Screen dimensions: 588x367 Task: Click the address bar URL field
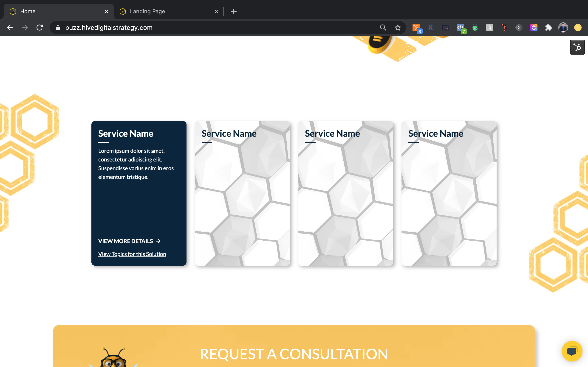pyautogui.click(x=194, y=28)
